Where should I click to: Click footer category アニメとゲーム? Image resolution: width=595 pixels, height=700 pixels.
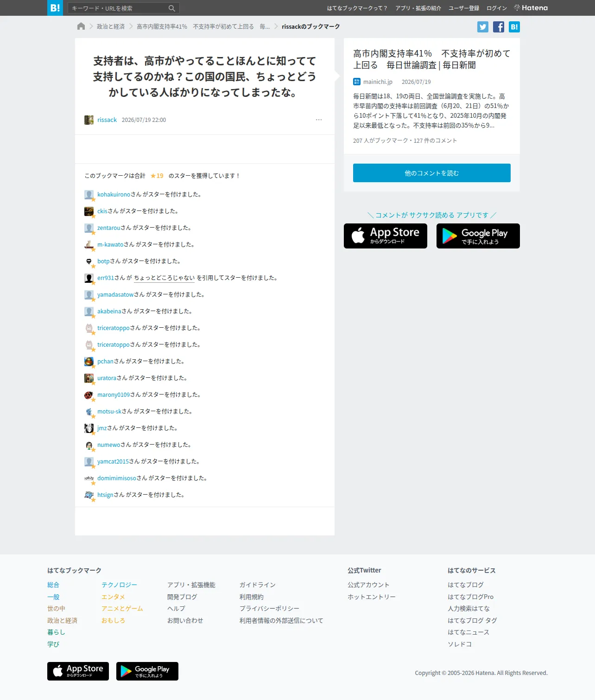122,609
